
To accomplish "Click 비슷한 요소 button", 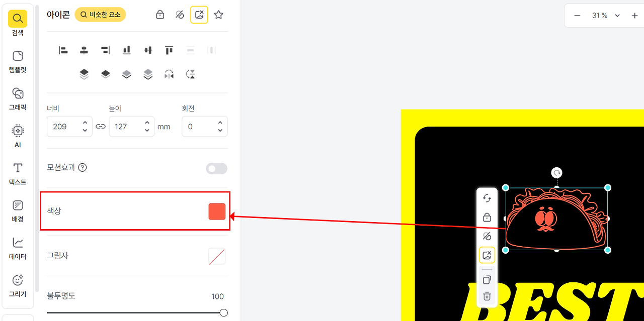I will coord(100,15).
